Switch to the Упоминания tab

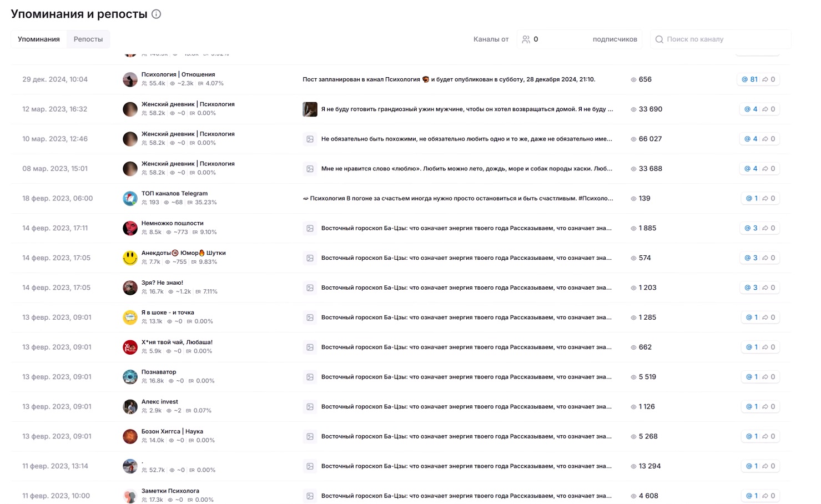[39, 39]
